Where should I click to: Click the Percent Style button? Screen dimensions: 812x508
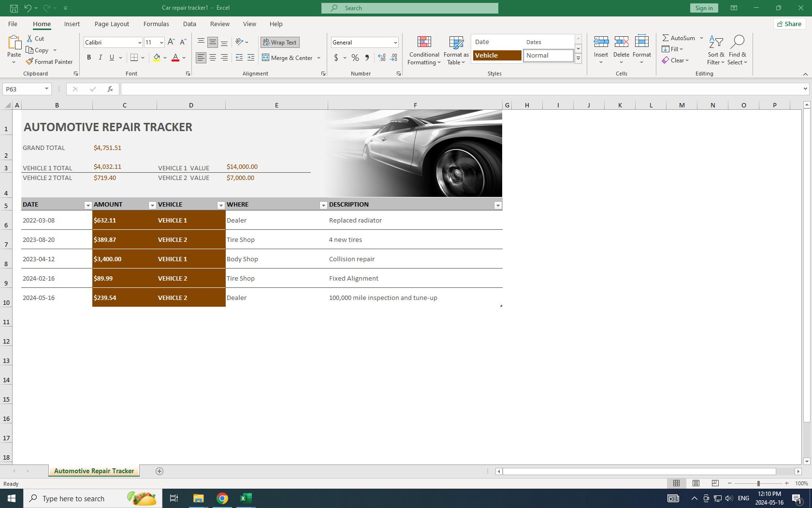[x=355, y=58]
